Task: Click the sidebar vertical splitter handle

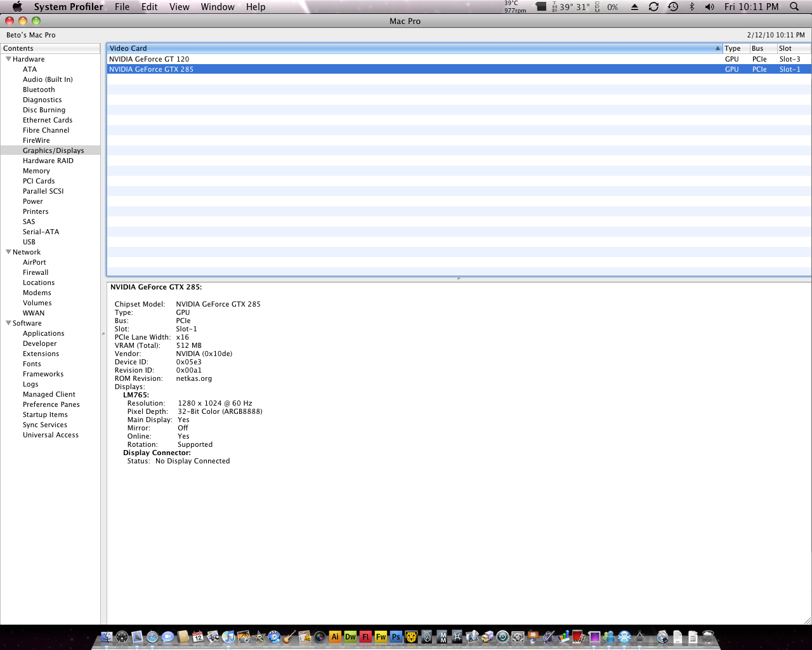Action: click(x=103, y=334)
